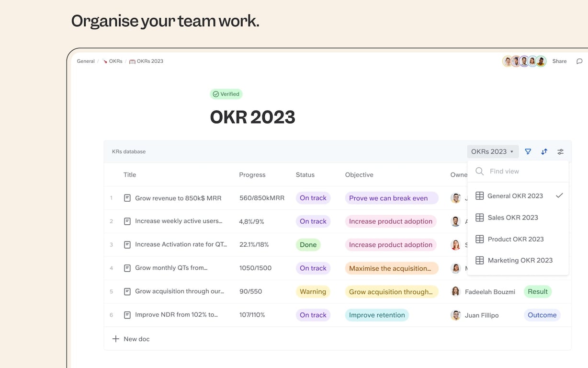Click the Outcome tag in row 6

click(x=542, y=315)
